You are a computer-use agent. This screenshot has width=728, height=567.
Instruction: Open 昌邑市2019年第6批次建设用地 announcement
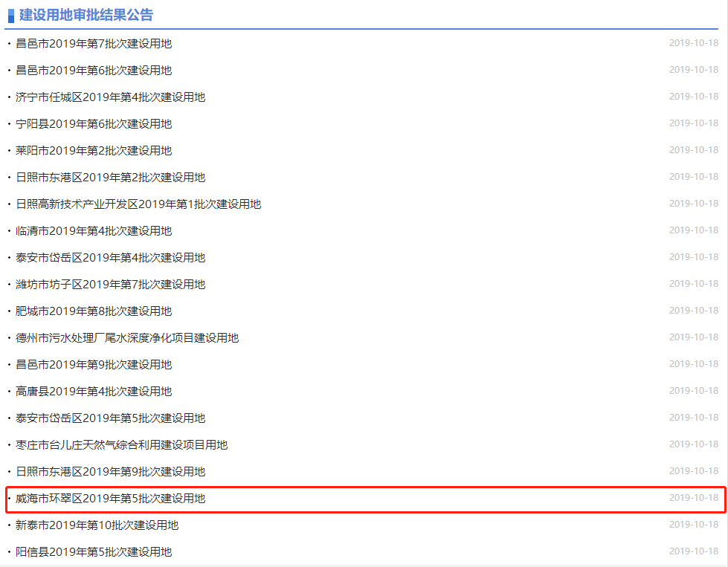[94, 71]
